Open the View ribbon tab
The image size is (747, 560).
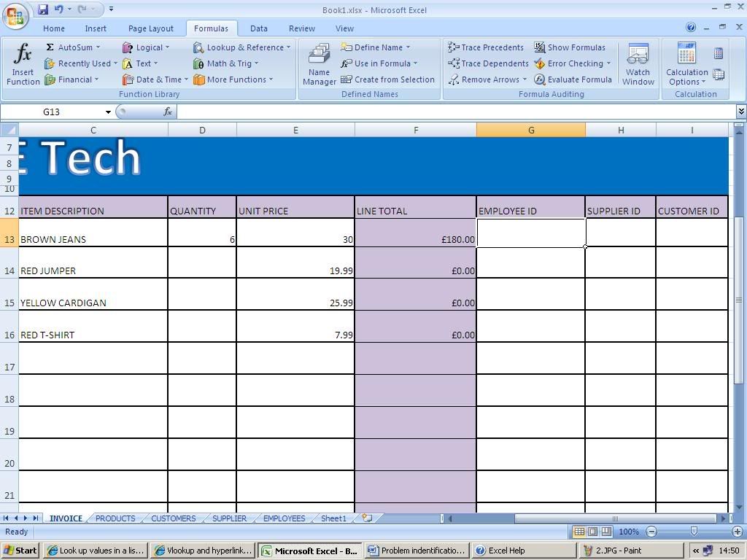(344, 28)
